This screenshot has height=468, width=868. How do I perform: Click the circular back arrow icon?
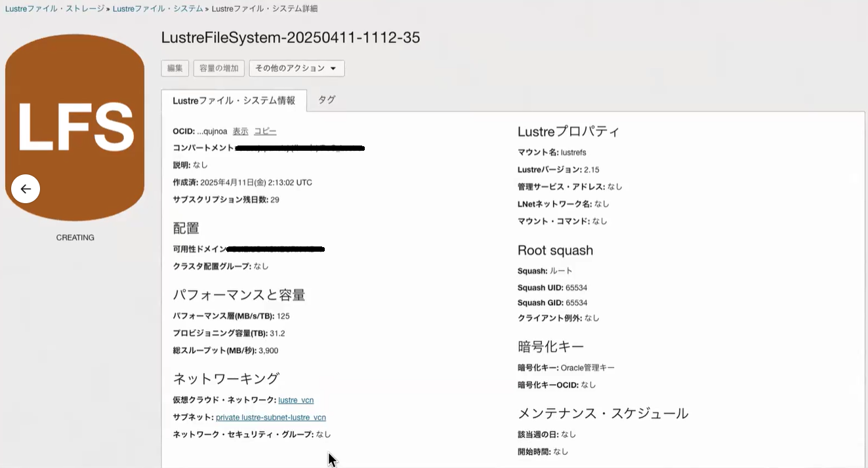[x=26, y=189]
